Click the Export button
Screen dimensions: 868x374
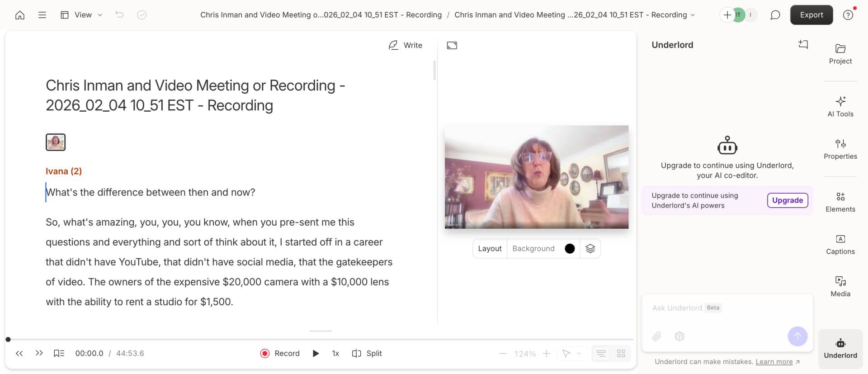[811, 15]
